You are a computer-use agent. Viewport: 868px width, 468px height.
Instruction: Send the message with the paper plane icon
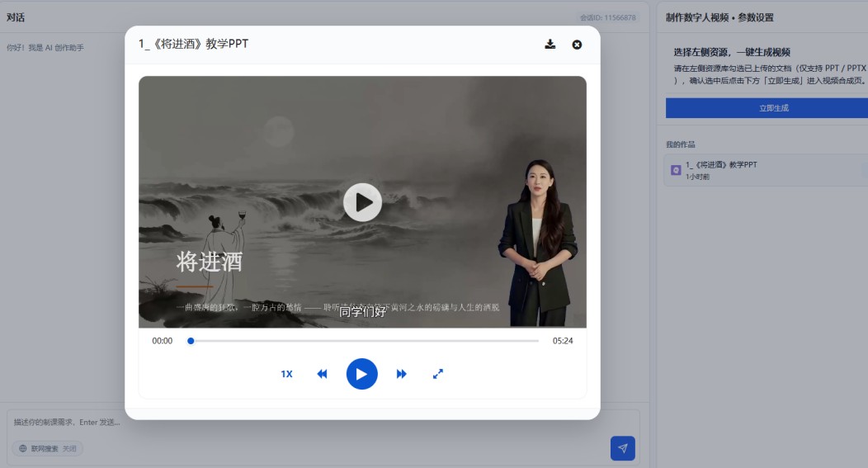623,448
